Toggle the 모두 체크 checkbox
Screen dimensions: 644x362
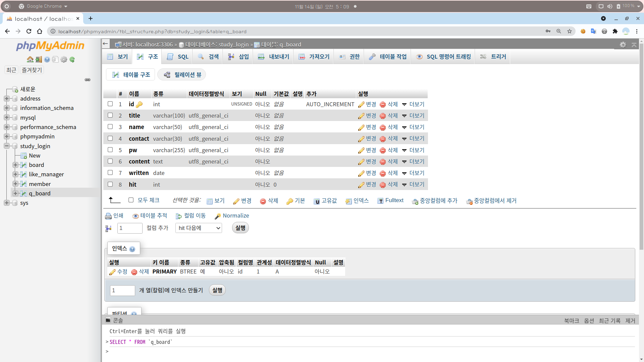131,200
